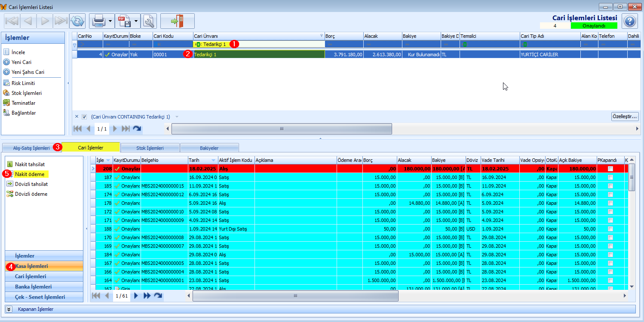Open the wrench settings tool
644x322 pixels.
click(148, 21)
